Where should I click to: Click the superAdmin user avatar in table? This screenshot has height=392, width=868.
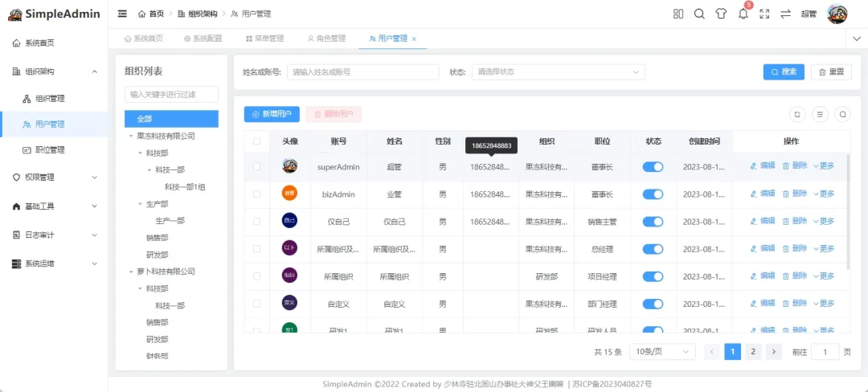pyautogui.click(x=289, y=166)
